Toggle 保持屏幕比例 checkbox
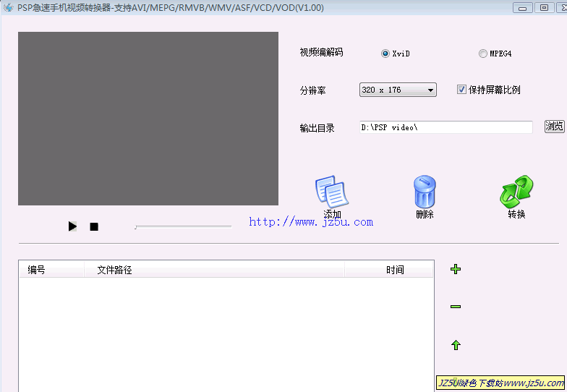567x392 pixels. pyautogui.click(x=461, y=90)
